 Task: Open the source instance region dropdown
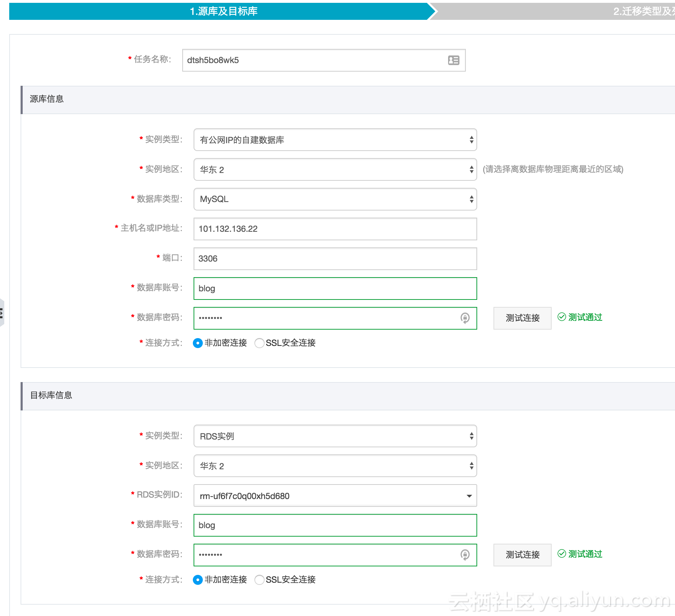[335, 169]
